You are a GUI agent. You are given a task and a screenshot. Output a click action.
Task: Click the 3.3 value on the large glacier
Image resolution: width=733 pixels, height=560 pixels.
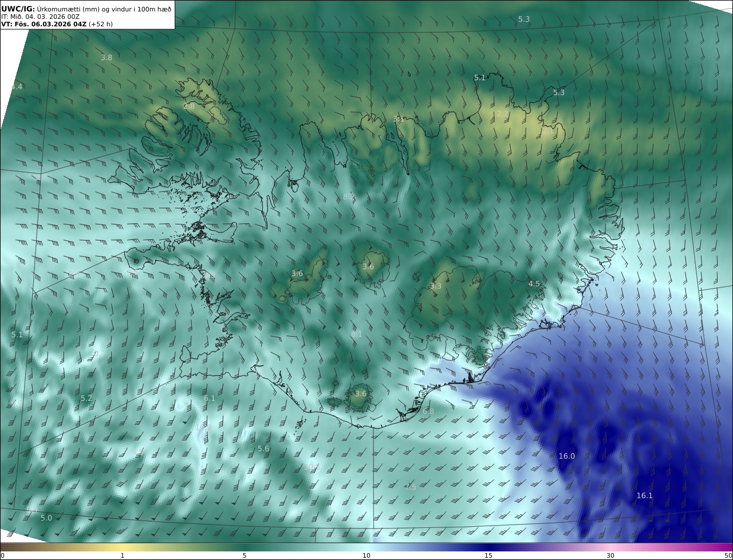pos(436,286)
